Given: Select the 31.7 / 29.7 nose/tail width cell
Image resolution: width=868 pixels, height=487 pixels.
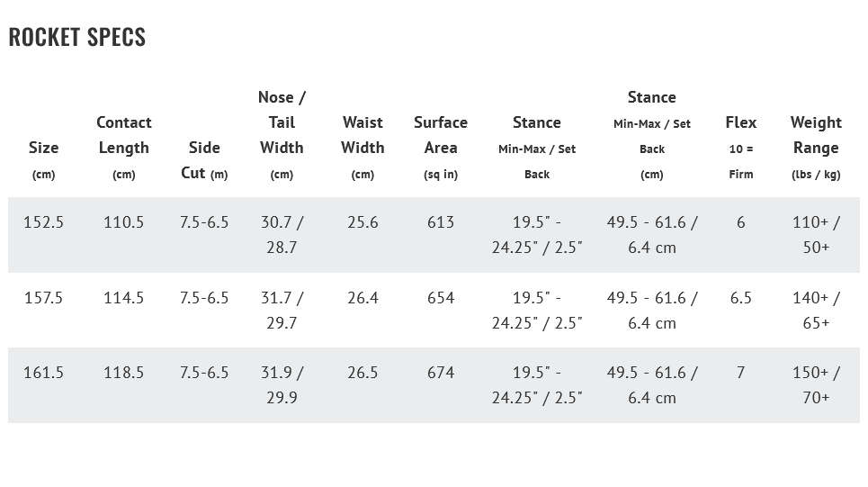Looking at the screenshot, I should 282,310.
